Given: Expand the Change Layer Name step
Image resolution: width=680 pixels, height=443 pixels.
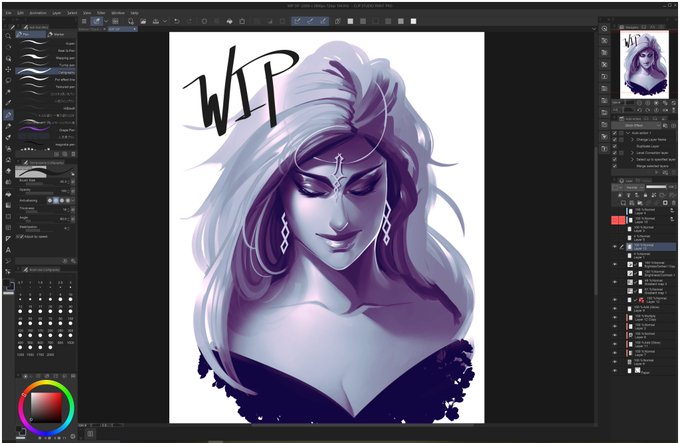Looking at the screenshot, I should click(x=632, y=140).
